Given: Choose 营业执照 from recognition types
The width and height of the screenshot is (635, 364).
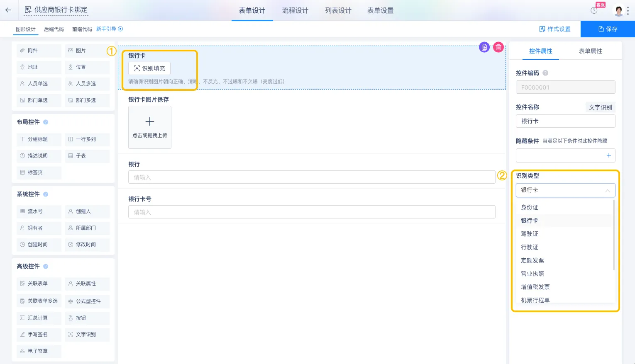Looking at the screenshot, I should coord(564,274).
